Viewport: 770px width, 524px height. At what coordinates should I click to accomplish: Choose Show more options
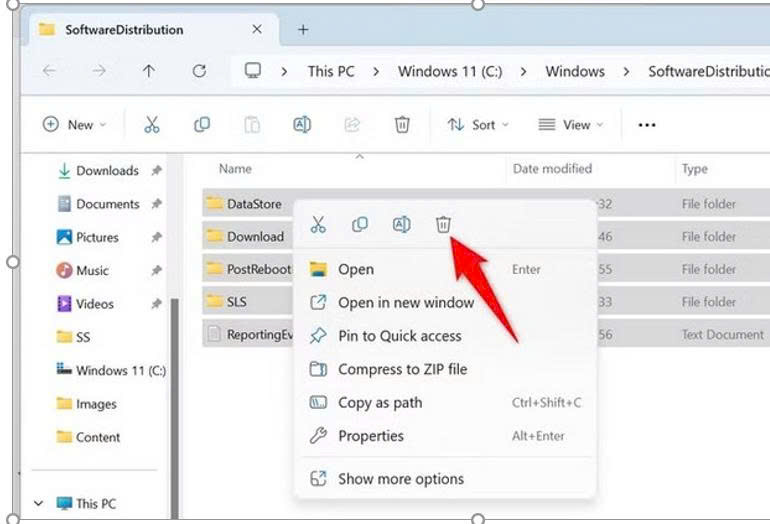pyautogui.click(x=445, y=478)
